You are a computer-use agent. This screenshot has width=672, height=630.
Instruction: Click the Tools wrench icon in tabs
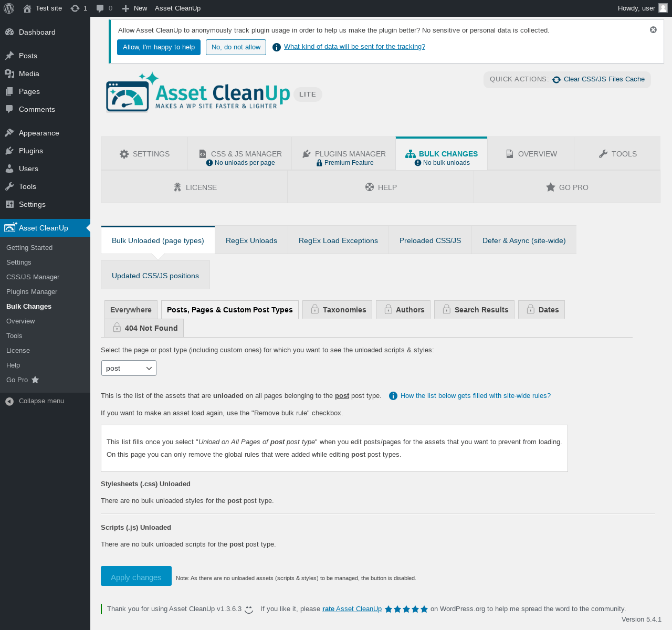click(x=603, y=154)
